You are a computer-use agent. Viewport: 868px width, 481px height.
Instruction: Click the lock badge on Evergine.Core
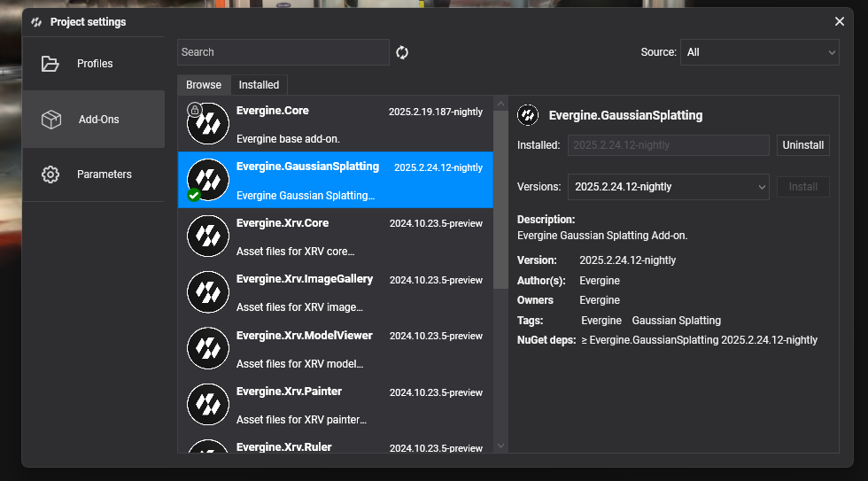[x=195, y=110]
